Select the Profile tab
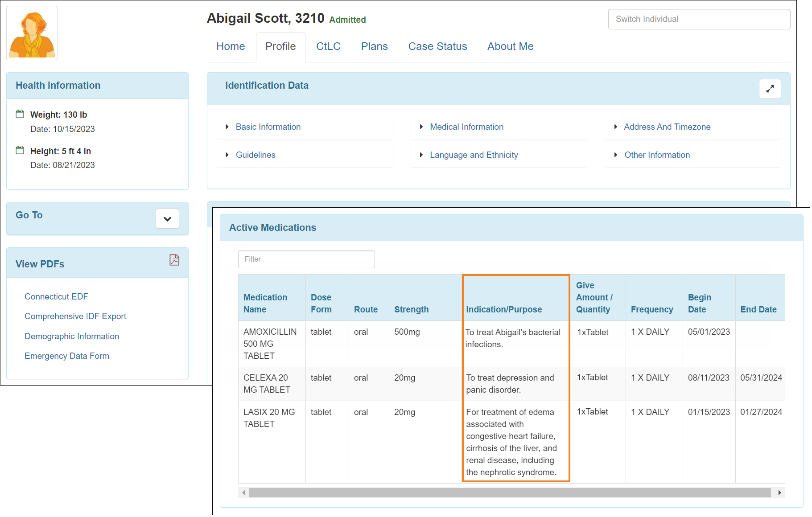This screenshot has height=517, width=812. (280, 46)
